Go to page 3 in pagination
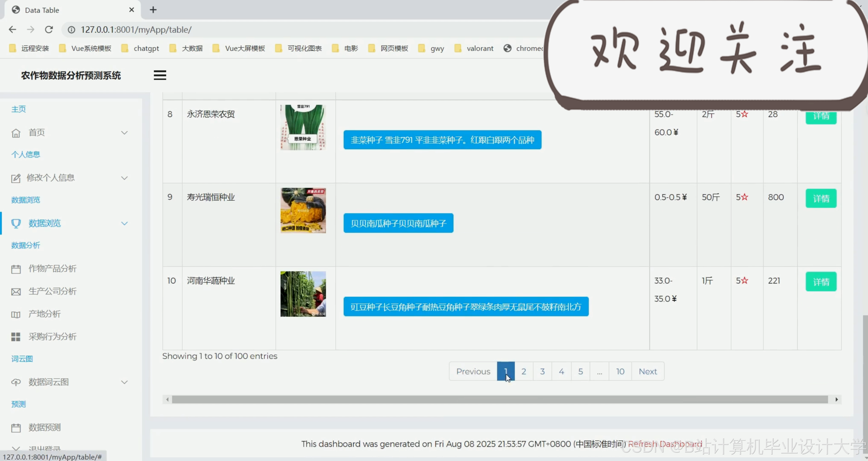Screen dimensions: 868x461 [x=542, y=371]
